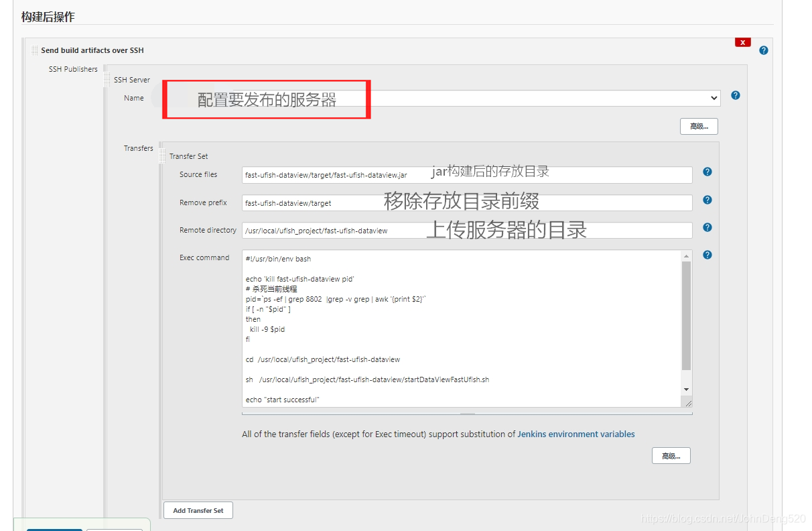Click the '#!/usr/bin/env bash' line
The height and width of the screenshot is (531, 812).
(x=278, y=259)
